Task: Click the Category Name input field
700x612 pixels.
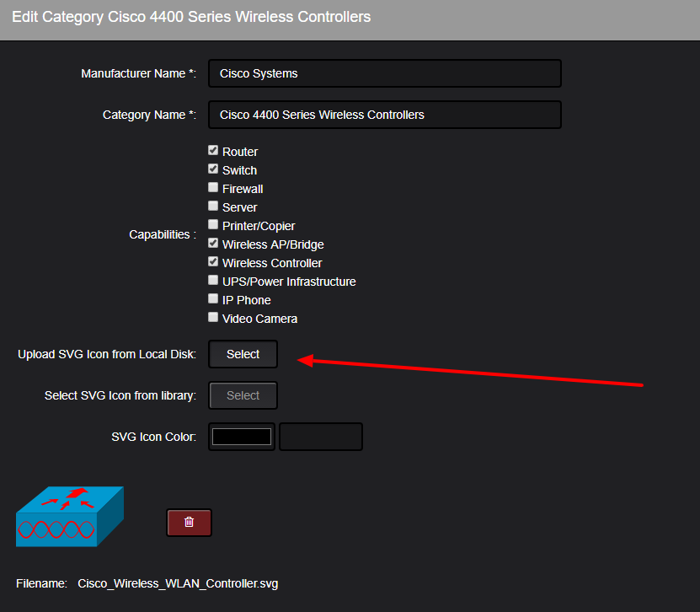Action: point(385,115)
